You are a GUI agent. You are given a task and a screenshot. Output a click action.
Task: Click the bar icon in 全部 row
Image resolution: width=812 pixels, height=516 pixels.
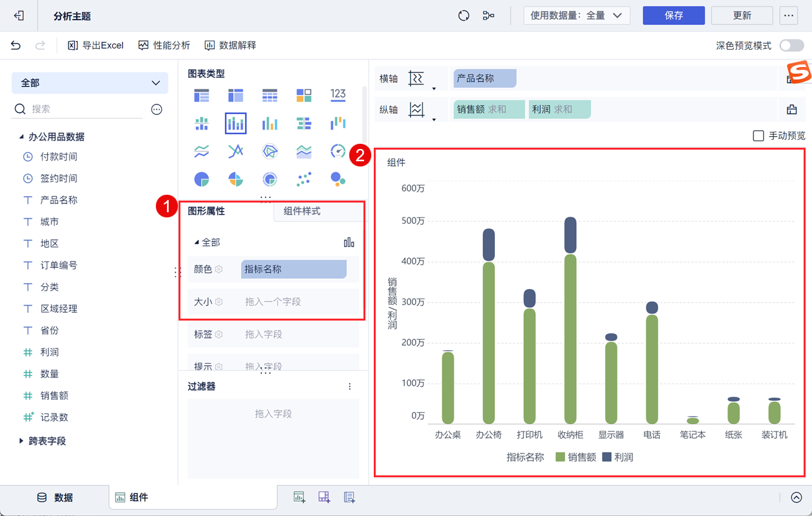(x=349, y=242)
